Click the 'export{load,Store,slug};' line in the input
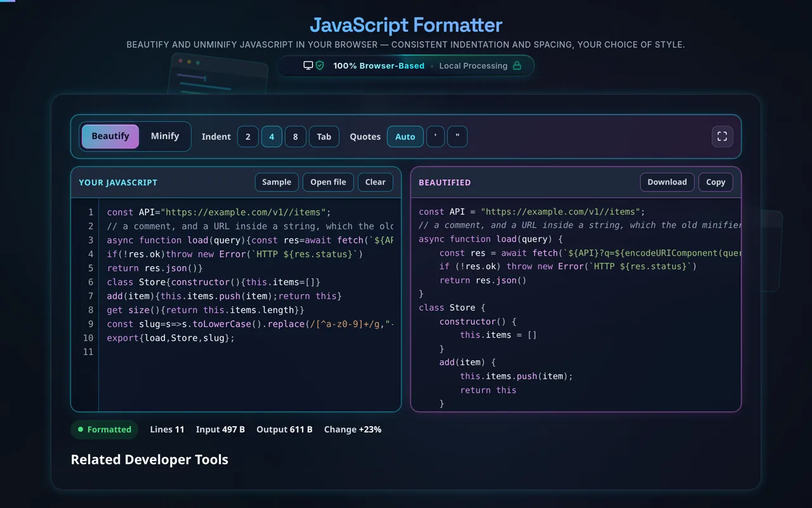812x508 pixels. (x=171, y=338)
